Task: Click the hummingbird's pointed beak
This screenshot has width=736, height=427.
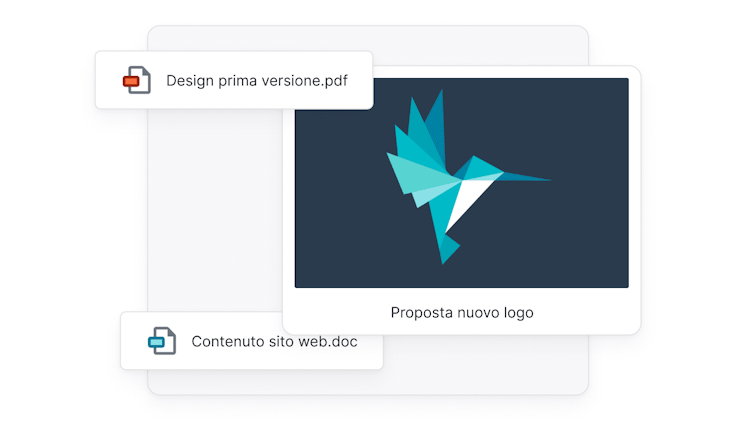Action: (x=530, y=180)
